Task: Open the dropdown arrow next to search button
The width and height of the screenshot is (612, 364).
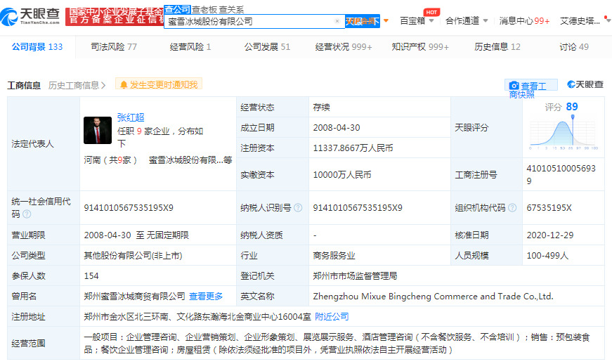Action: tap(386, 20)
